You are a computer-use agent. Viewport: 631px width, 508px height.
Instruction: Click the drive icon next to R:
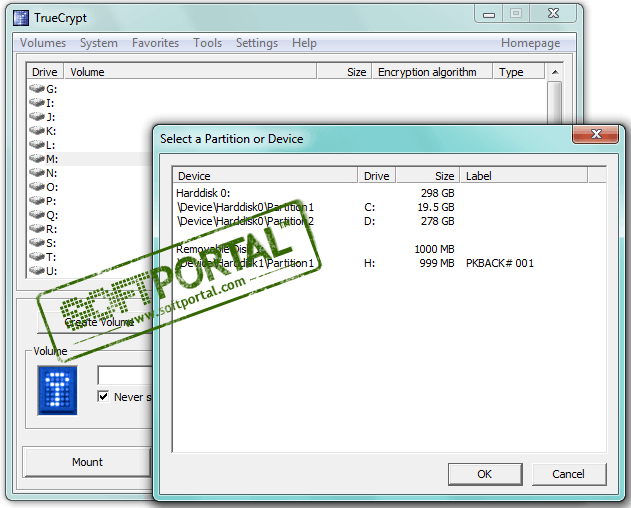[x=37, y=229]
